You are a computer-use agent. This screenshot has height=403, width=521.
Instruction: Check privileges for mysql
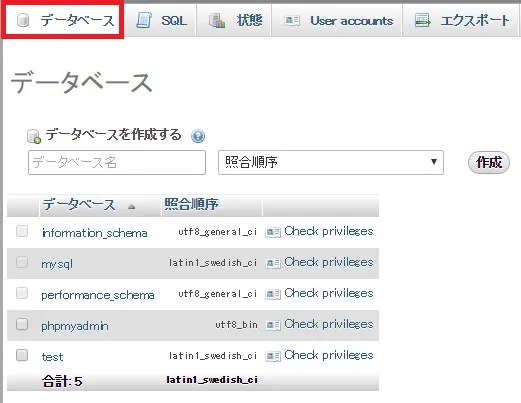click(x=329, y=262)
